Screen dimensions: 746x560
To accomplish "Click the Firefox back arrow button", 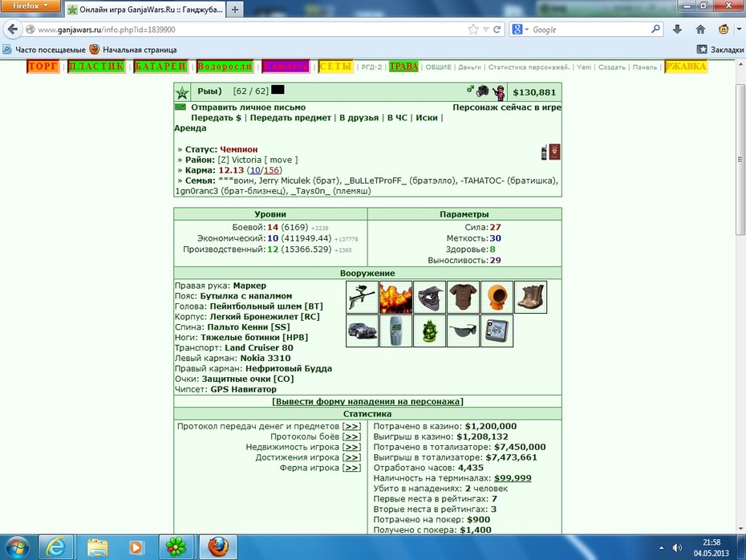I will [13, 30].
